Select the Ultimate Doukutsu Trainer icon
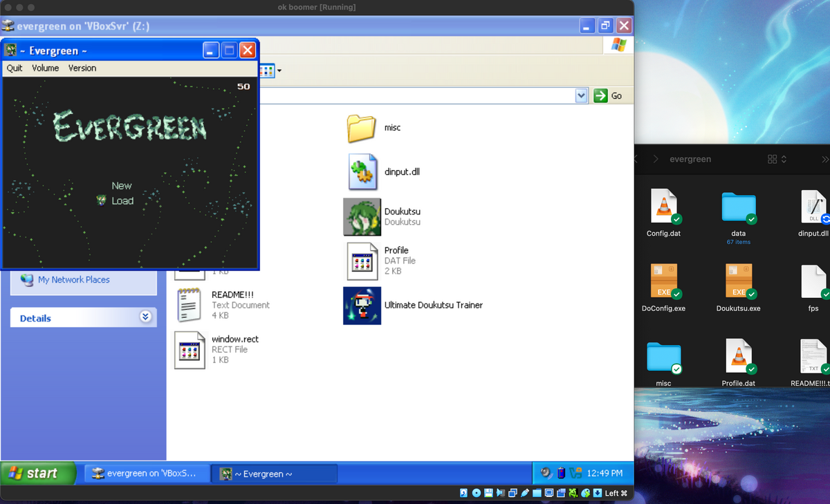Screen dimensions: 830x504 coord(362,305)
